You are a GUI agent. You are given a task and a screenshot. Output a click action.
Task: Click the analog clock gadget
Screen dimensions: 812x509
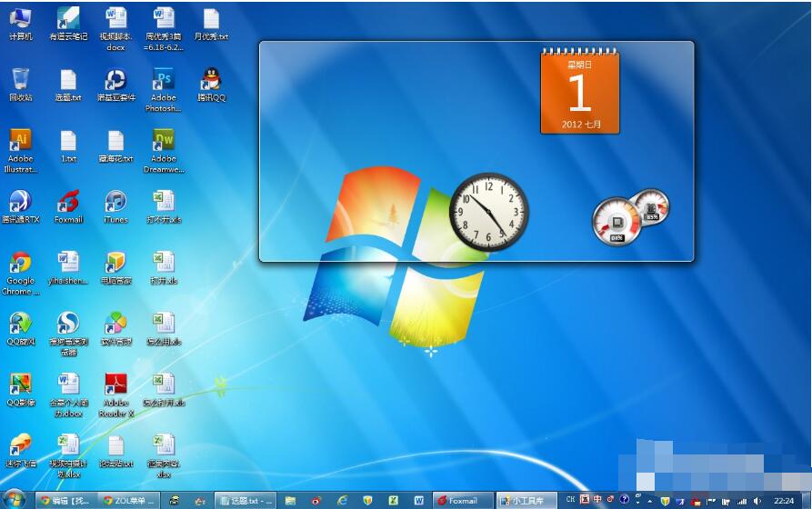coord(489,212)
